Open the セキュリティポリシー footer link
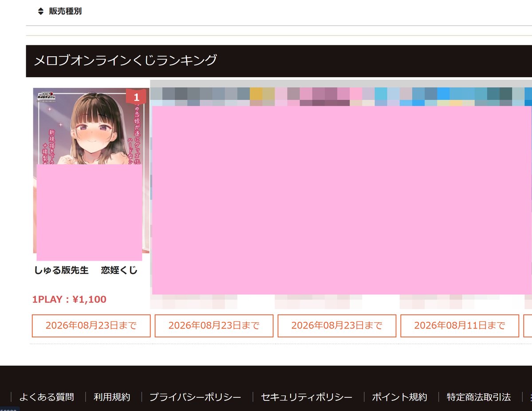532x411 pixels. click(307, 397)
